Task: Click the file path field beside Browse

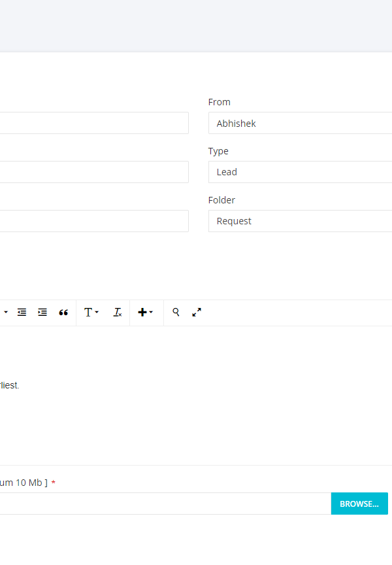Action: click(x=165, y=504)
